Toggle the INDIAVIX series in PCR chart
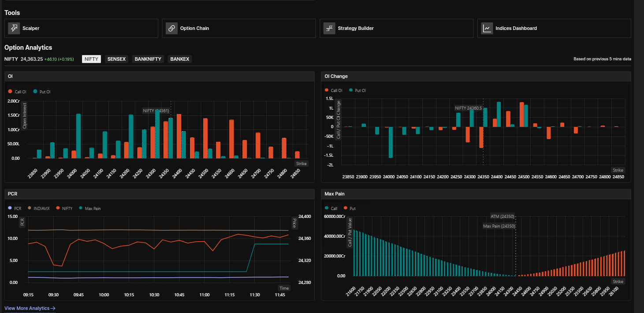Screen dimensions: 644x313 39,208
